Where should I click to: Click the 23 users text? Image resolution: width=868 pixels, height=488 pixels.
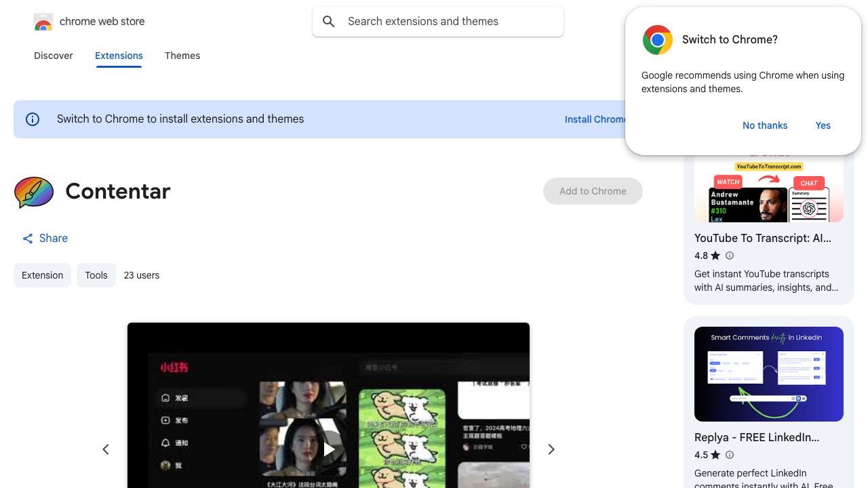[142, 275]
